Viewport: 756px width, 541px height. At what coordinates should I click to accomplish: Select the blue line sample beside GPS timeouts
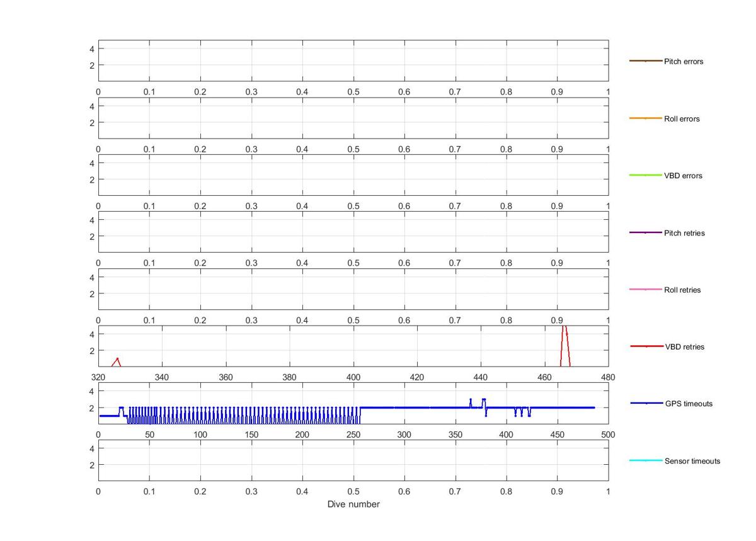(646, 403)
